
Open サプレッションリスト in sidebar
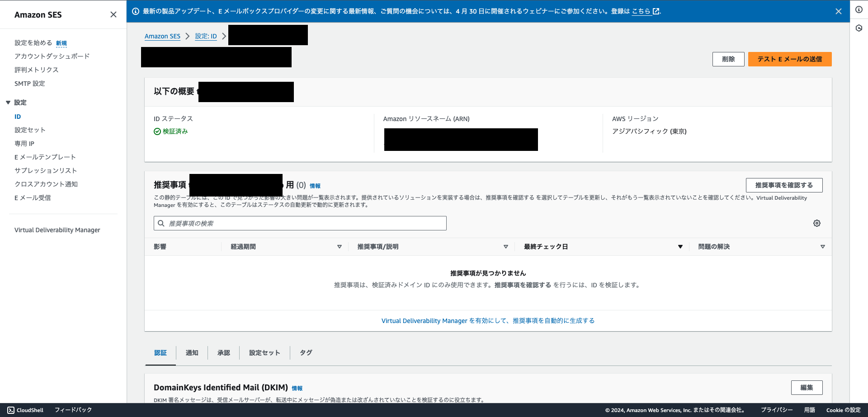tap(46, 171)
